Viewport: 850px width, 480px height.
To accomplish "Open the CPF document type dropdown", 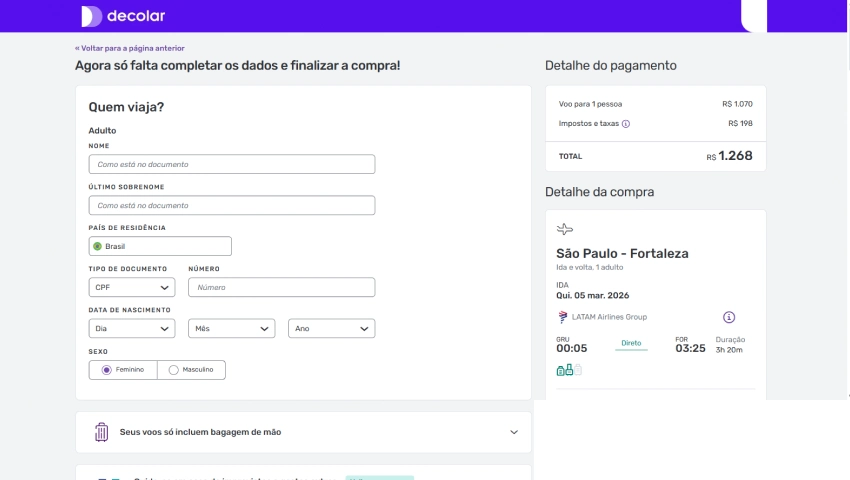I will 132,288.
